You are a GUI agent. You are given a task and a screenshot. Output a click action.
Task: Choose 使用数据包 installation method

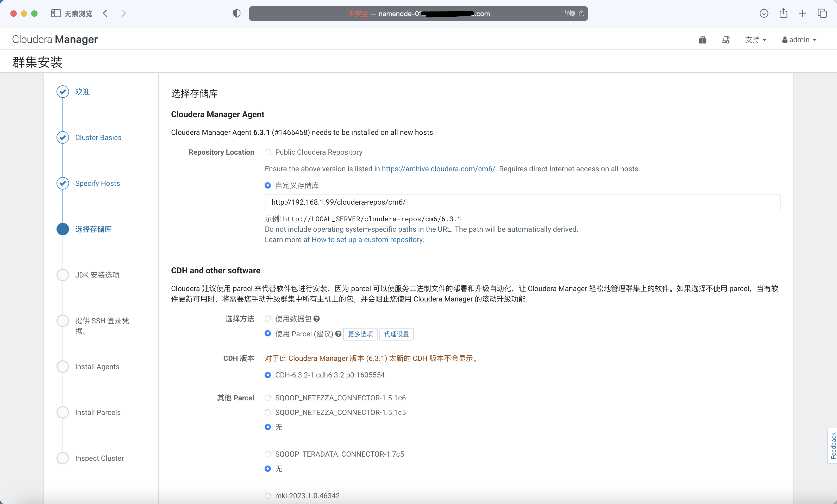(268, 319)
